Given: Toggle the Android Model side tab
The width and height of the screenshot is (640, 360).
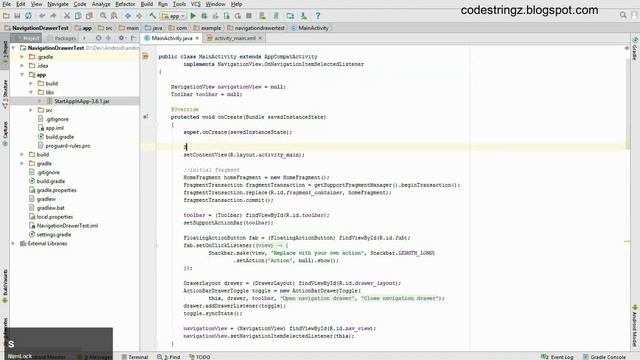Looking at the screenshot, I should coord(635,325).
